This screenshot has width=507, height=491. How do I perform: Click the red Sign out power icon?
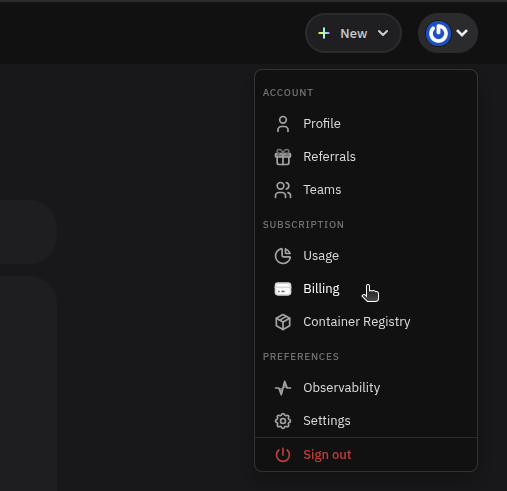coord(283,455)
